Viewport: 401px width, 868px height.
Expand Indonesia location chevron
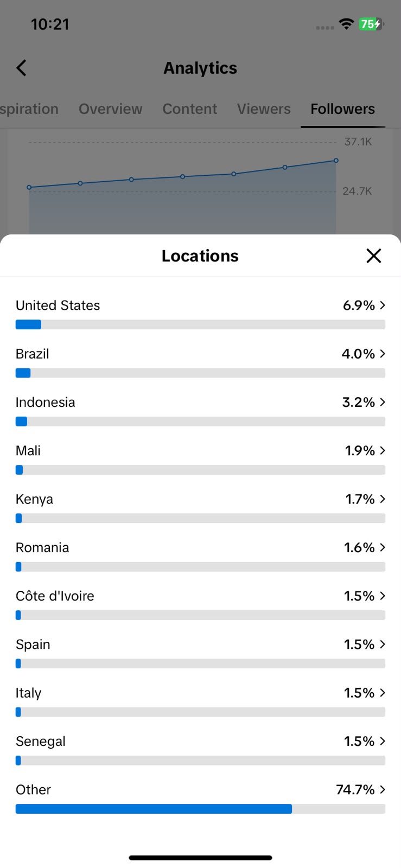click(383, 402)
